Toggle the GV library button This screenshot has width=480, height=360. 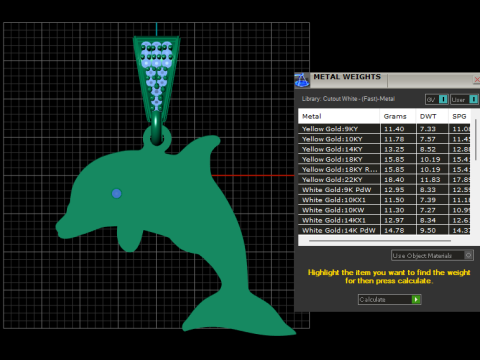[437, 99]
